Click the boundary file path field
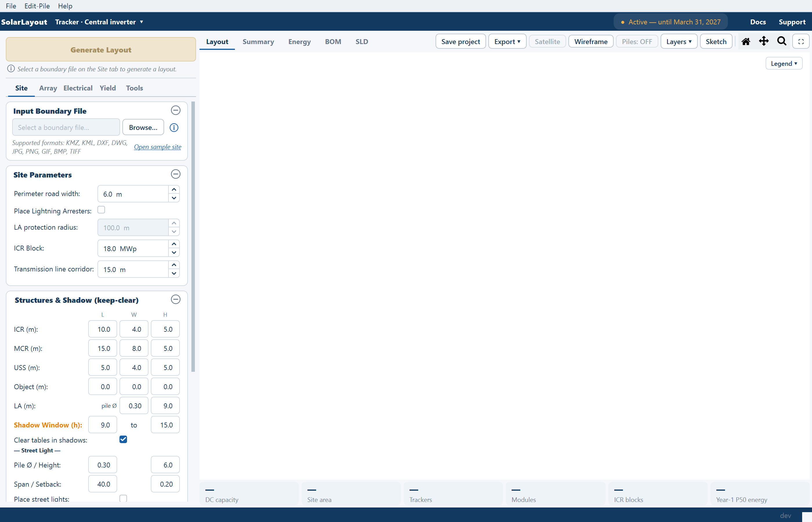 click(x=66, y=127)
